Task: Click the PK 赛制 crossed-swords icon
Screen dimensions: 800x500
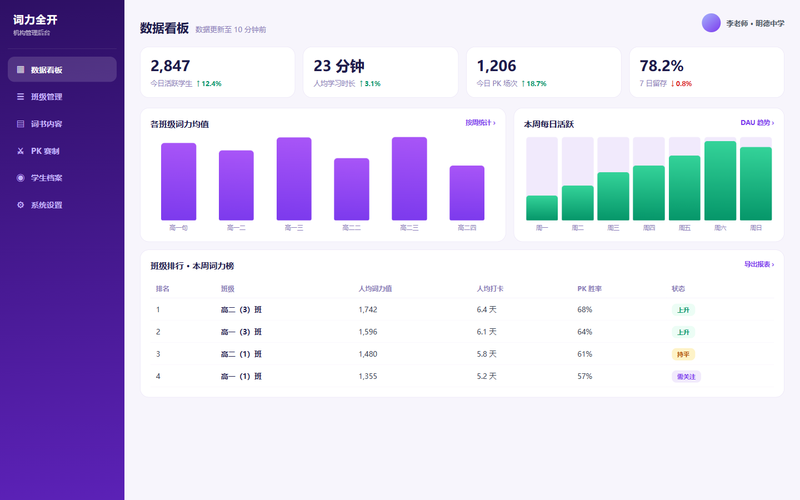Action: 20,151
